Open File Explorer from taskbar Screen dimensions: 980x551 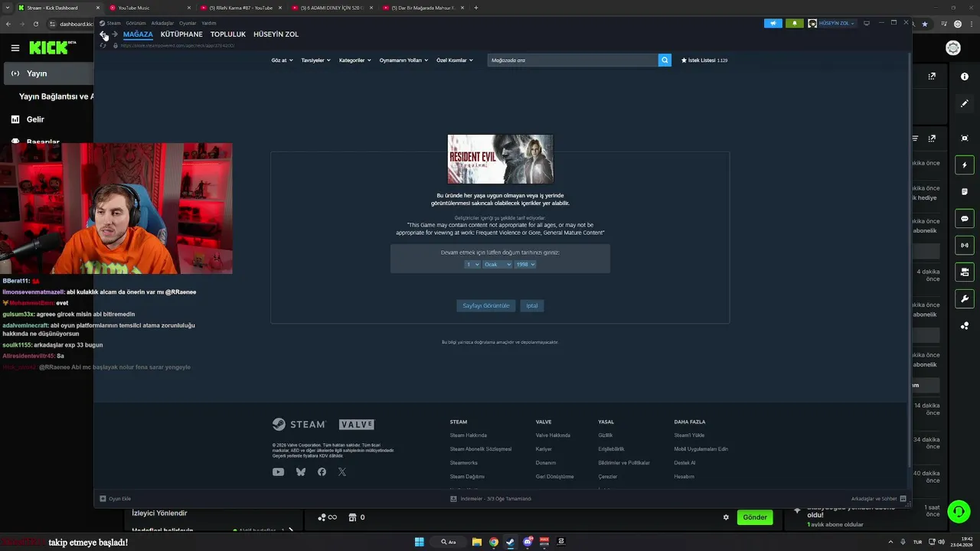tap(476, 542)
